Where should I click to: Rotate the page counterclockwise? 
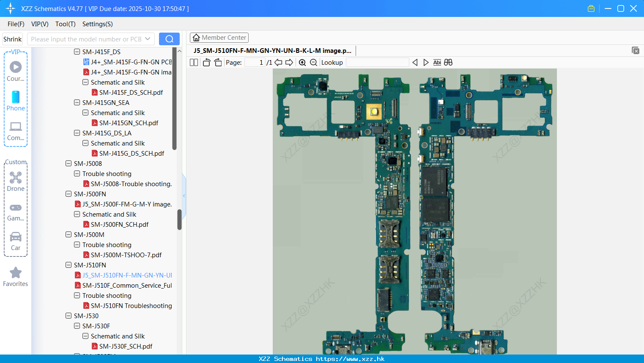[x=206, y=63]
